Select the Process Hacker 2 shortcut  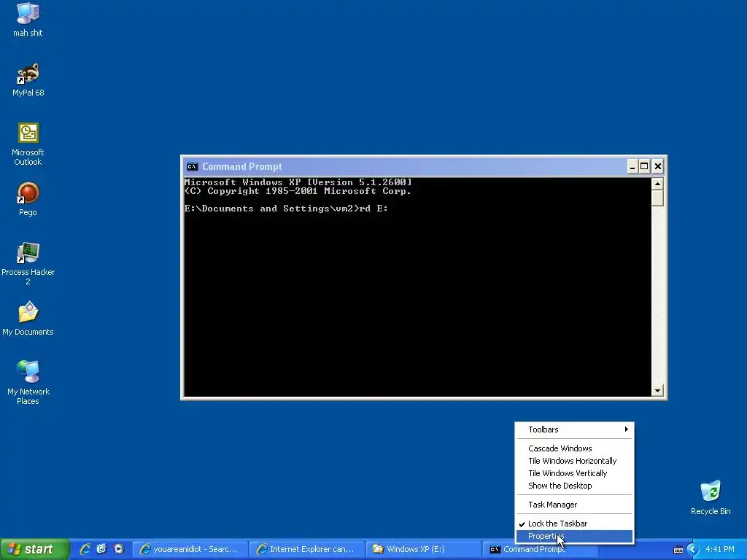tap(28, 263)
